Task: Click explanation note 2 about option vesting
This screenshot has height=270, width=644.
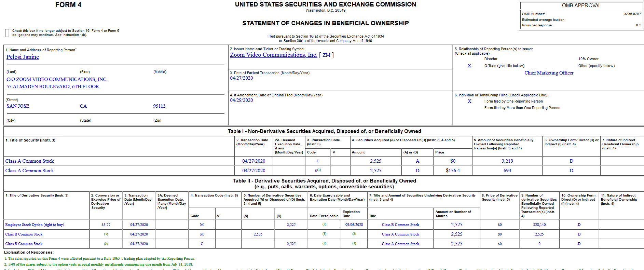Action: pyautogui.click(x=98, y=264)
